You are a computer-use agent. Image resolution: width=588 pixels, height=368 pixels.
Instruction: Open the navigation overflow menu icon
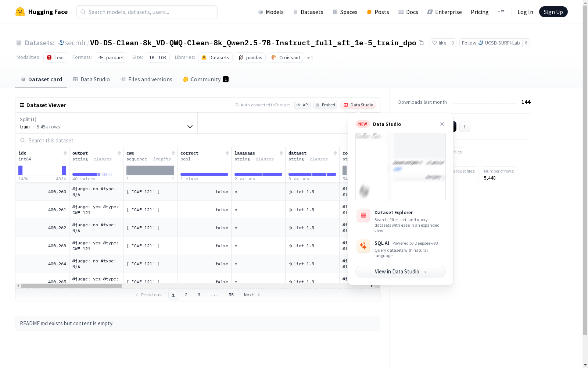coord(501,12)
